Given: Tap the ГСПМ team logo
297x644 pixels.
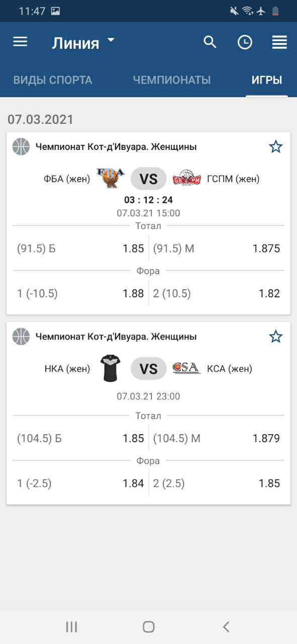Looking at the screenshot, I should (x=187, y=179).
